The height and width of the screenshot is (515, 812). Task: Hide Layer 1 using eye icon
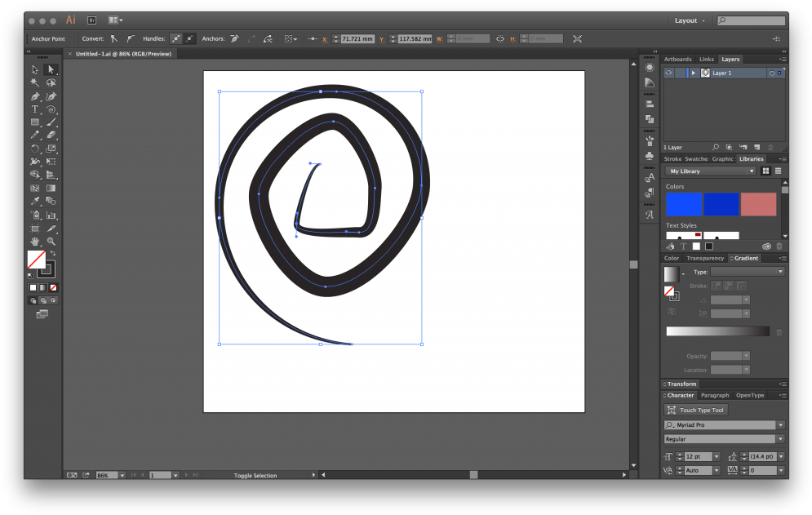coord(668,73)
